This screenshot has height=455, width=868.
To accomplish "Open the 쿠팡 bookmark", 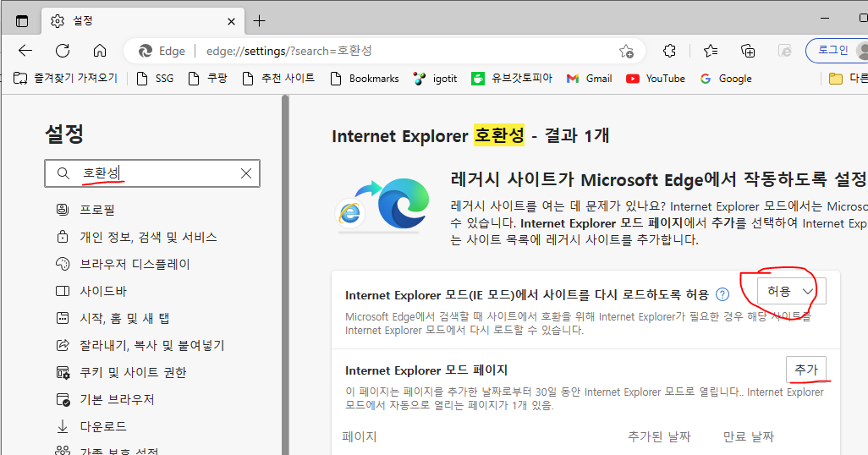I will [x=207, y=79].
